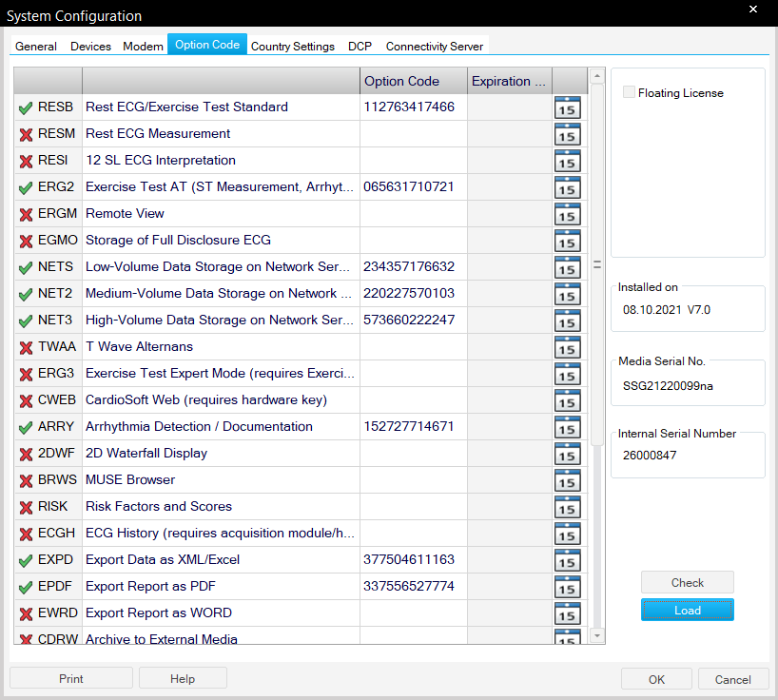Open calendar icon for RISK row

coord(567,507)
